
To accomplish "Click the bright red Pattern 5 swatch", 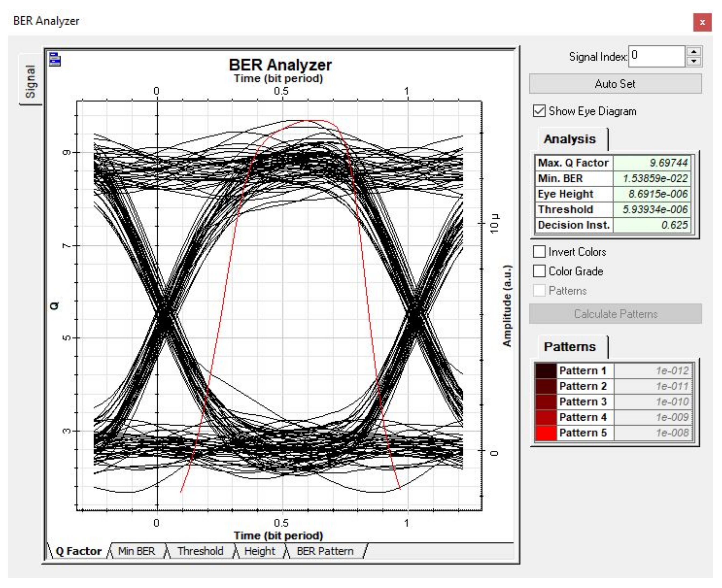I will point(546,433).
